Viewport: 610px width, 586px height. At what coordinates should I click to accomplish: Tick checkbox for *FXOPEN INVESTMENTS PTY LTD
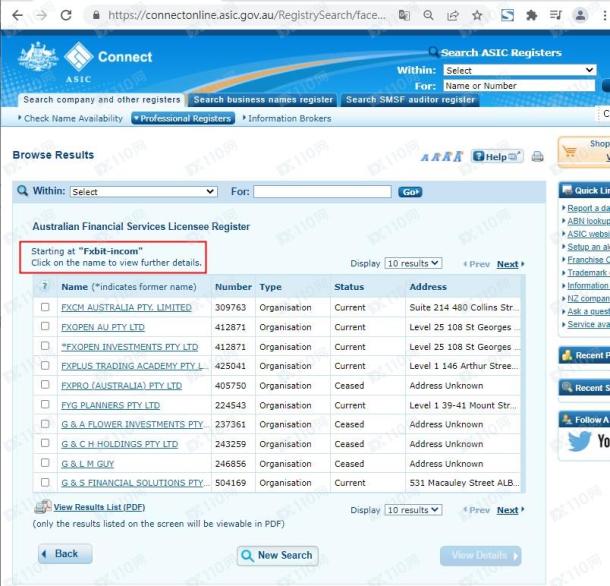[45, 346]
